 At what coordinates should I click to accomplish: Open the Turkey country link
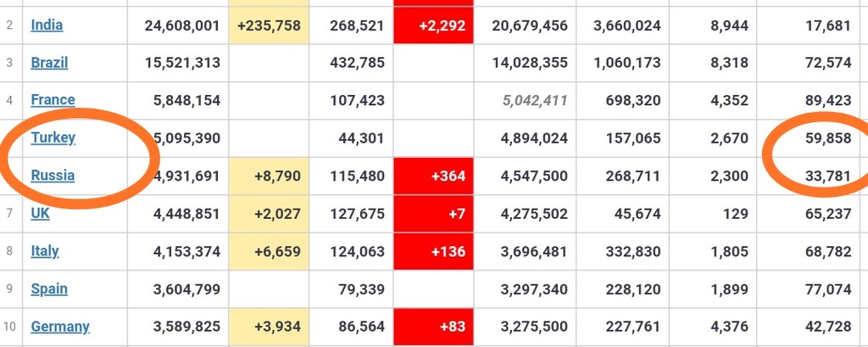53,137
